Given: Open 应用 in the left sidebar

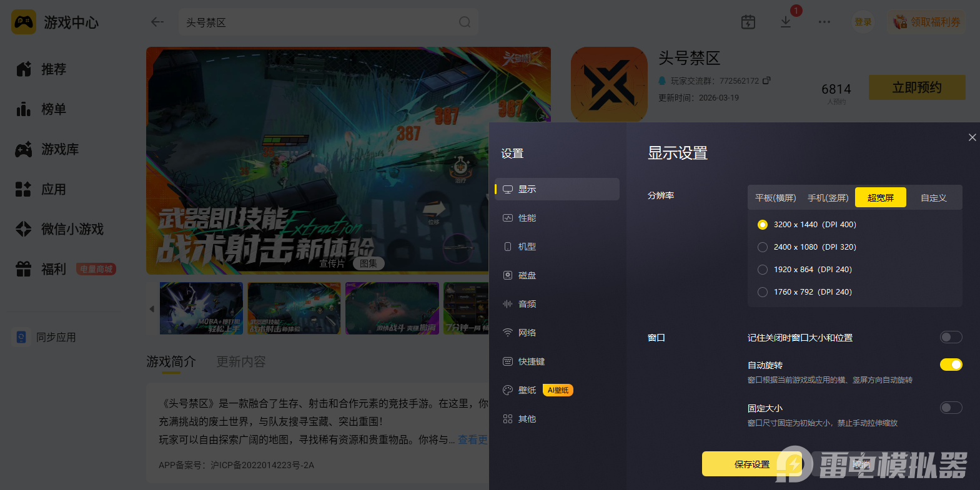Looking at the screenshot, I should (x=41, y=189).
